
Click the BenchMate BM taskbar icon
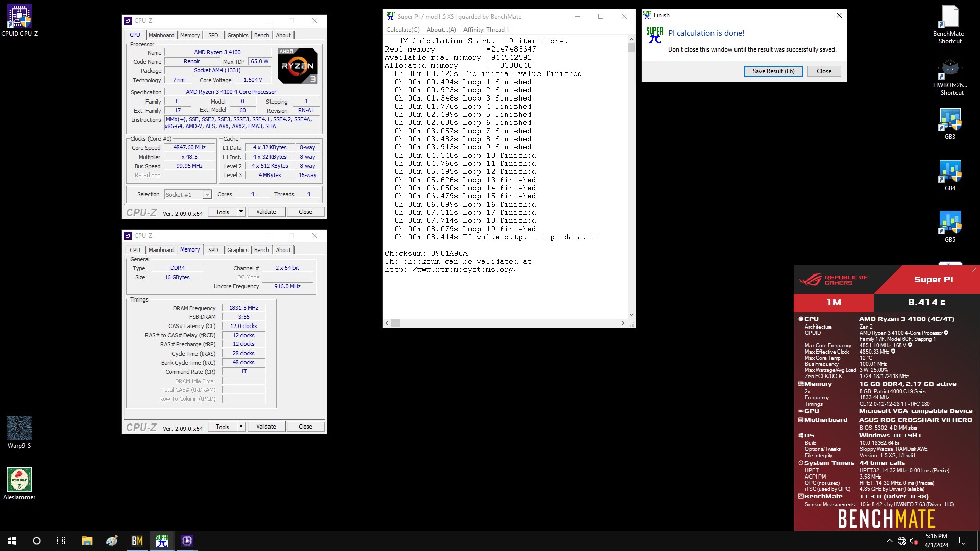[137, 541]
